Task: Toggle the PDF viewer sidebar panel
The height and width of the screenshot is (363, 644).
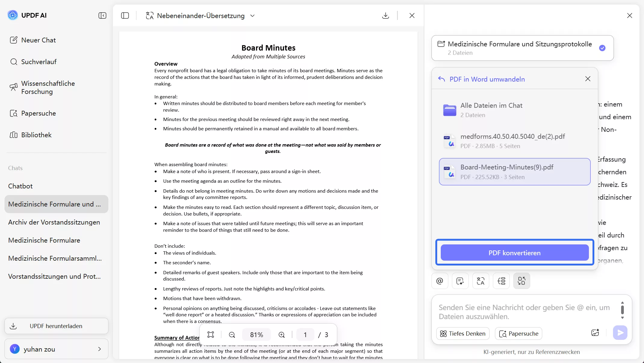Action: (125, 16)
